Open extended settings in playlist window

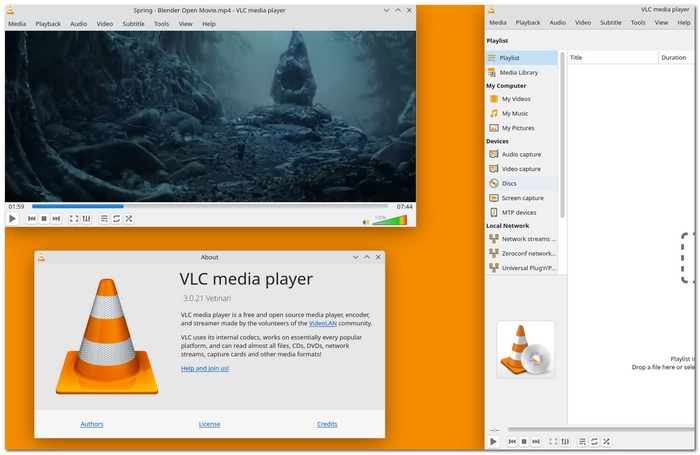[565, 442]
